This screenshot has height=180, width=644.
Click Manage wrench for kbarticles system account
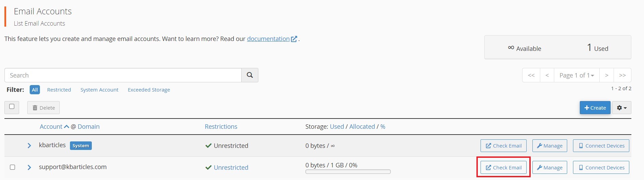click(x=550, y=146)
